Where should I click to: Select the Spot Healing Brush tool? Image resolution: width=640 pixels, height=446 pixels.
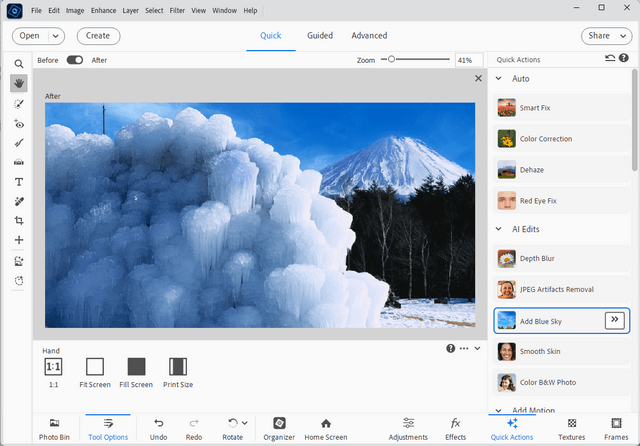[x=19, y=201]
